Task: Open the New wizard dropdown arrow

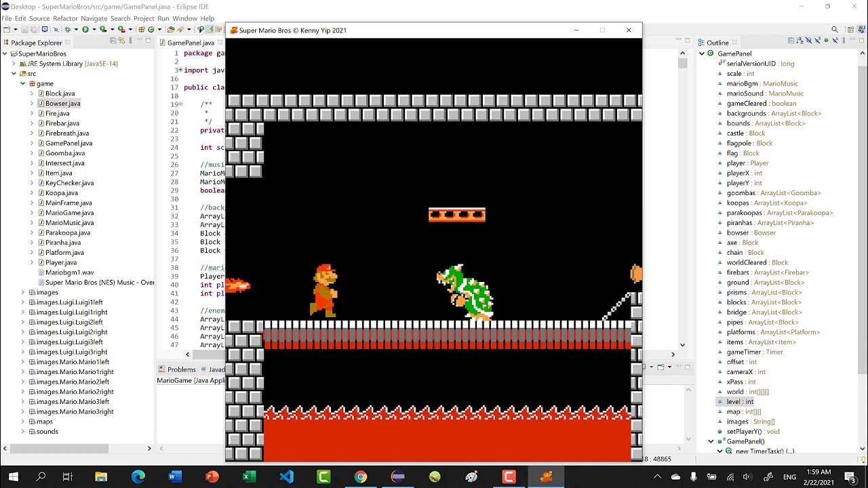Action: point(16,30)
